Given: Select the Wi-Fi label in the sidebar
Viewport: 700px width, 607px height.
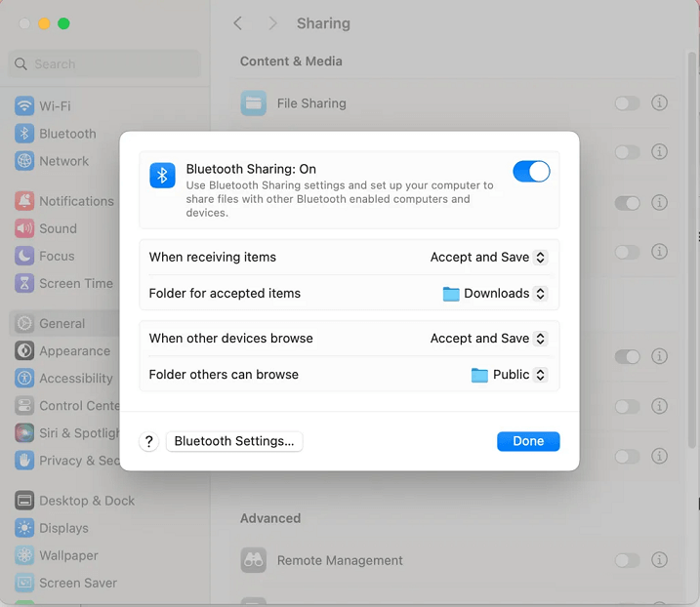Looking at the screenshot, I should tap(55, 106).
